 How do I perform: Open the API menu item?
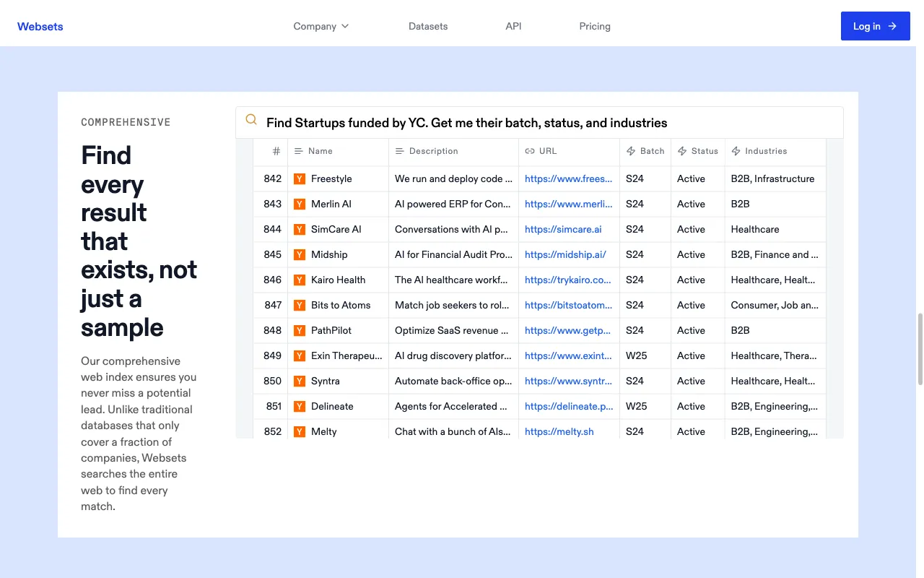click(x=513, y=26)
